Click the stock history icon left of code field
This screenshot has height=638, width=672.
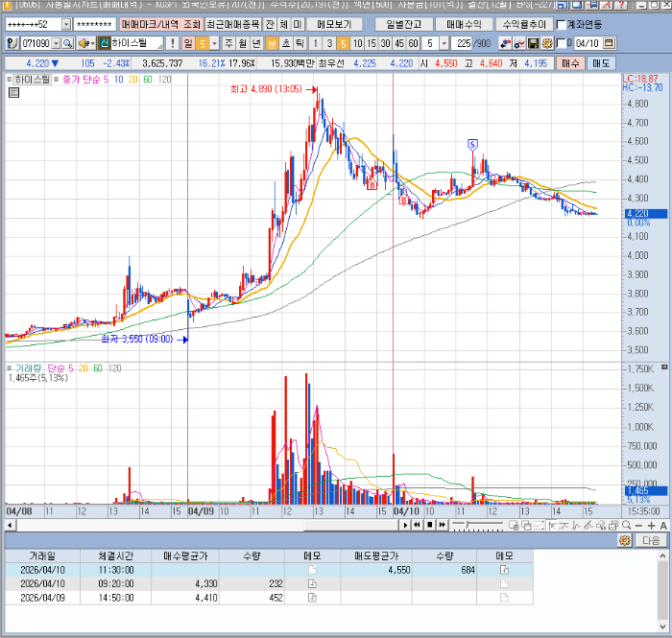tap(12, 43)
